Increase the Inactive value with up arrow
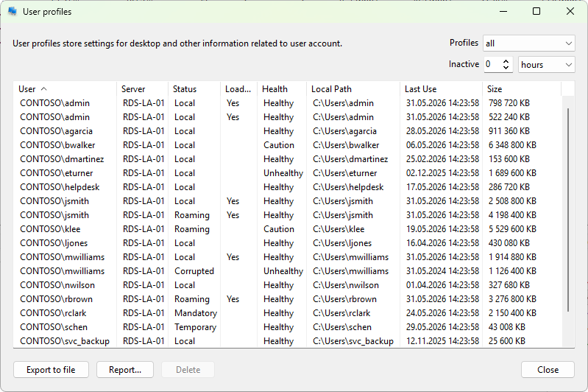588x392 pixels. point(506,61)
